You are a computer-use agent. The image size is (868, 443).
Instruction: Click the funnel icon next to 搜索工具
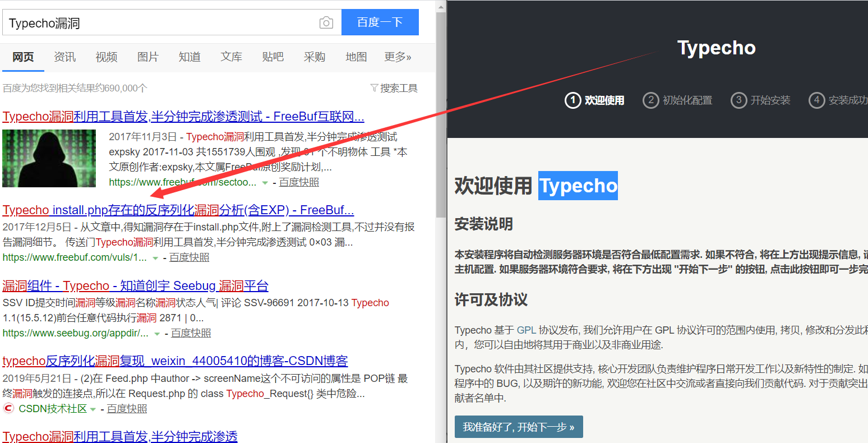[374, 87]
